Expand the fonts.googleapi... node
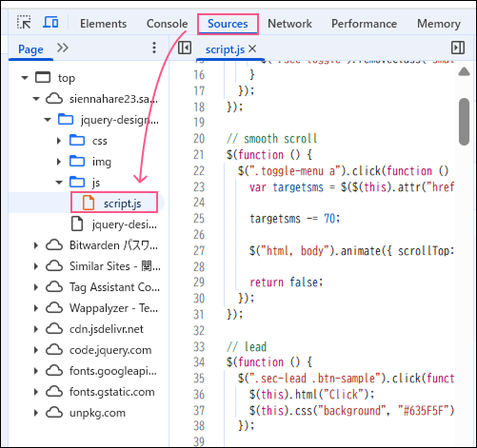This screenshot has width=477, height=448. click(x=36, y=371)
